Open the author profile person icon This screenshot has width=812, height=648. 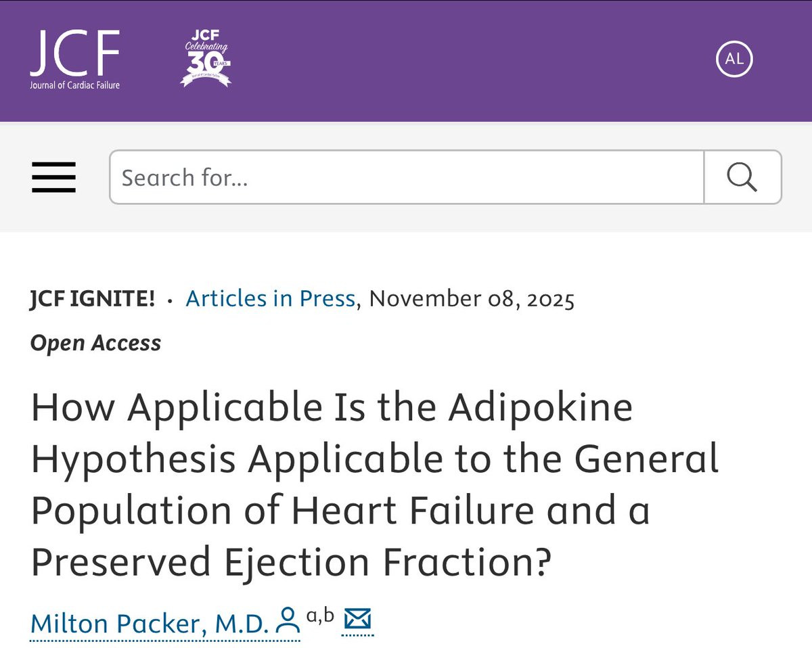pyautogui.click(x=289, y=622)
